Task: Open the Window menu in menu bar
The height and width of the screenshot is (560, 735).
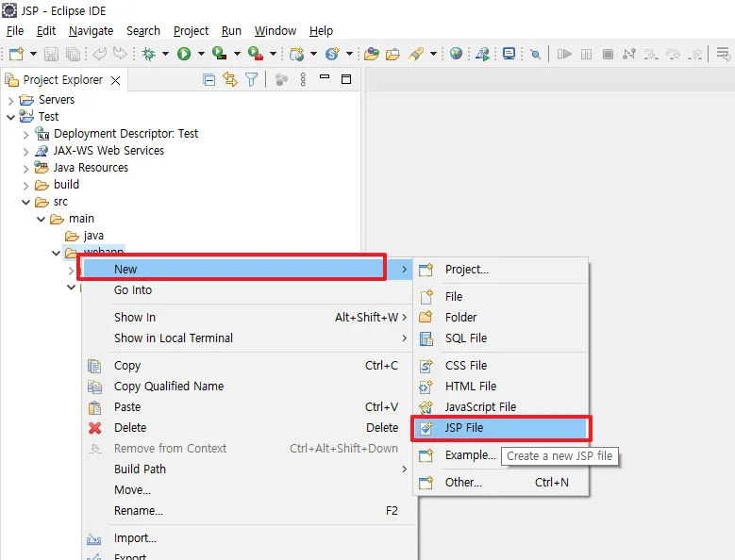Action: pos(275,31)
